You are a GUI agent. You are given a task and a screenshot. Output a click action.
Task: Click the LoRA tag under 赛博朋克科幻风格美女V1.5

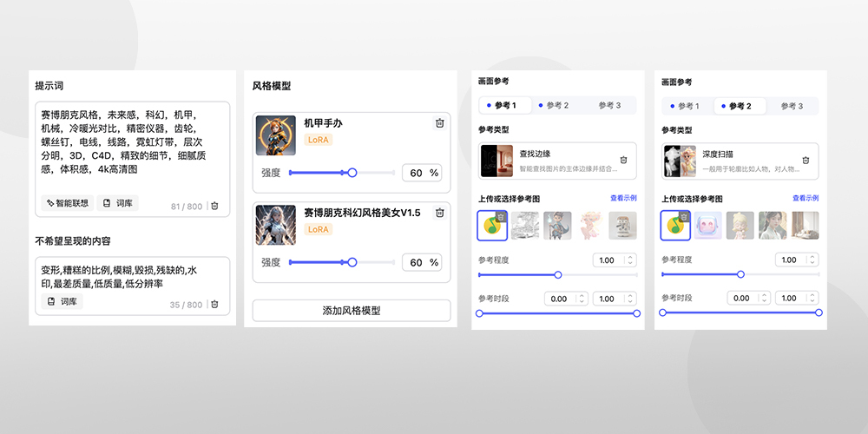point(319,229)
